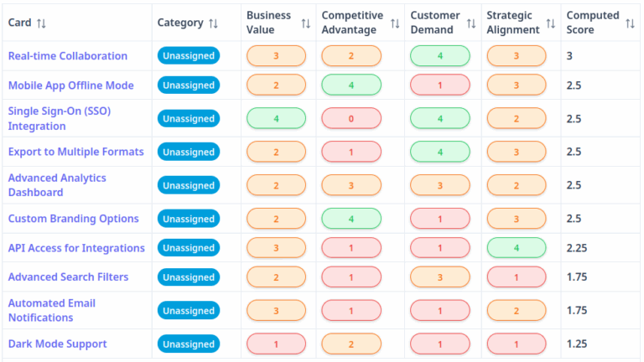Sort by Computed Score icon
The image size is (644, 362).
click(630, 23)
